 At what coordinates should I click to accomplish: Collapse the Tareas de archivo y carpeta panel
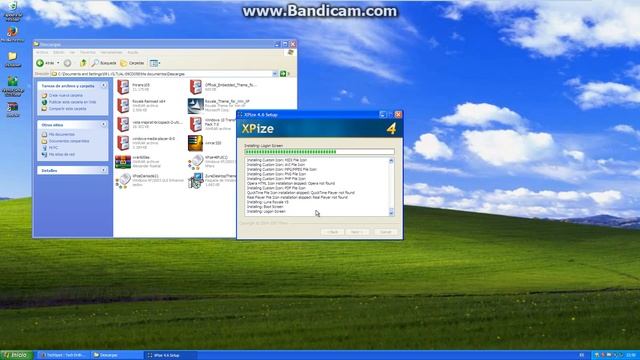[104, 86]
